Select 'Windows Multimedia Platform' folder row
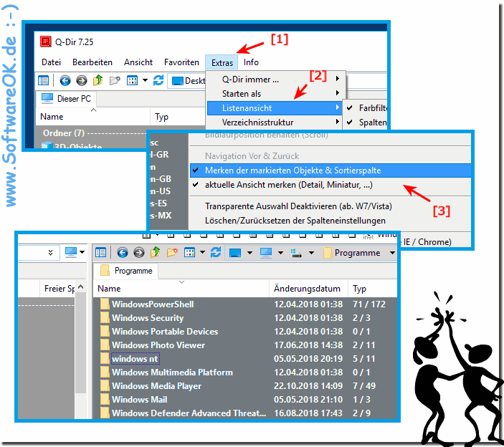The width and height of the screenshot is (504, 447). point(245,372)
